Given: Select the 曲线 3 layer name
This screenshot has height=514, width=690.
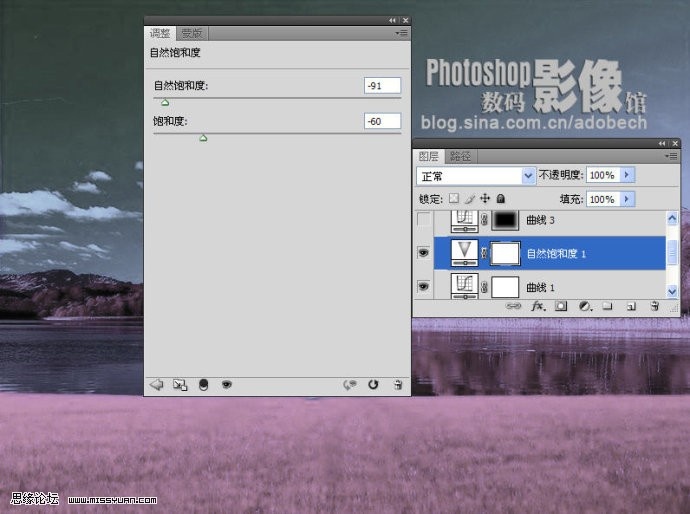Looking at the screenshot, I should point(540,220).
